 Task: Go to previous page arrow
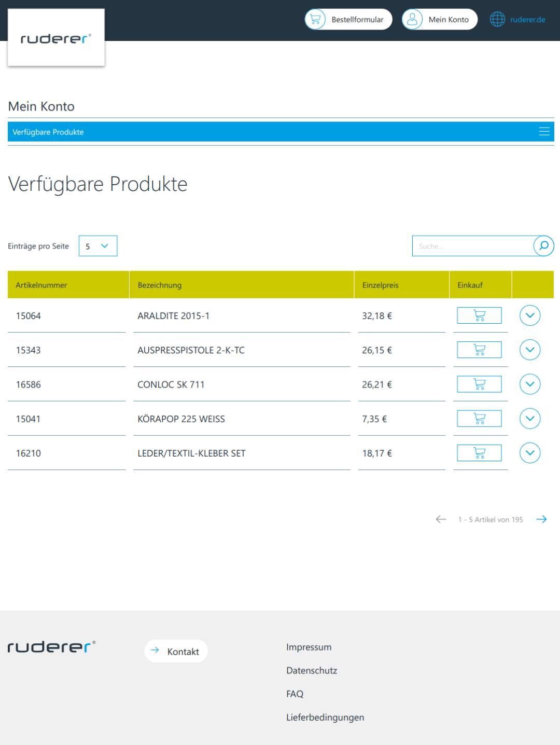click(x=441, y=519)
